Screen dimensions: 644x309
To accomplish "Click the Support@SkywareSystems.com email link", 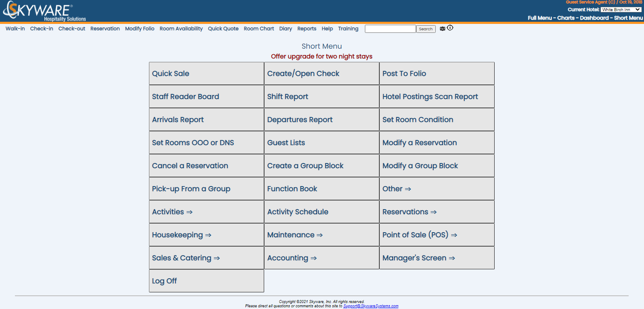I will tap(371, 306).
